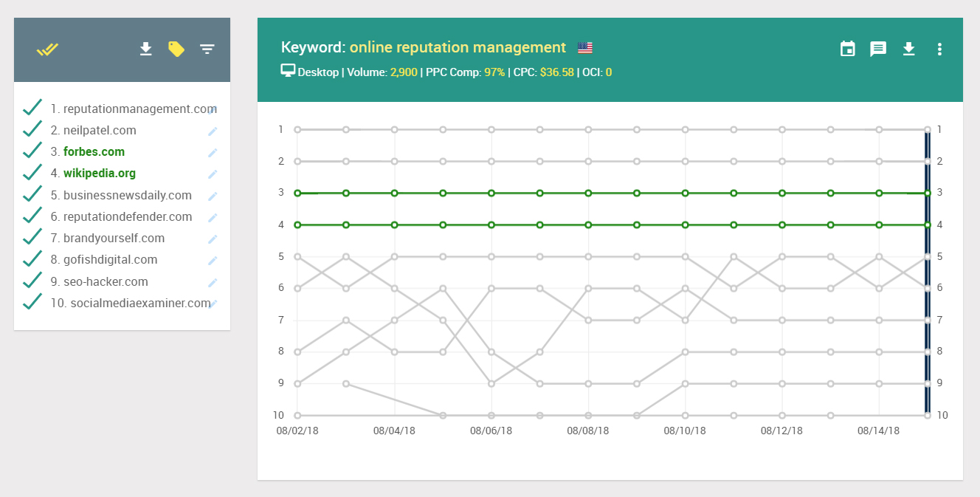Edit forbes.com with the pencil icon
Viewport: 980px width, 497px height.
(x=213, y=153)
